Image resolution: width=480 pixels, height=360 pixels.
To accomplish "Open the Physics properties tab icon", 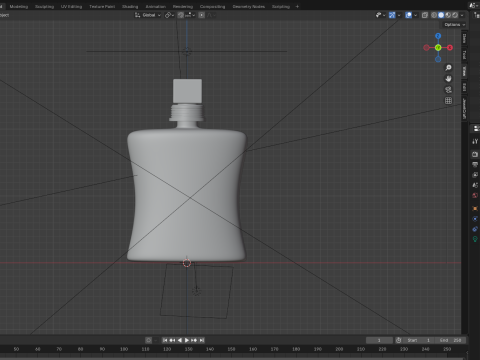I will [475, 219].
